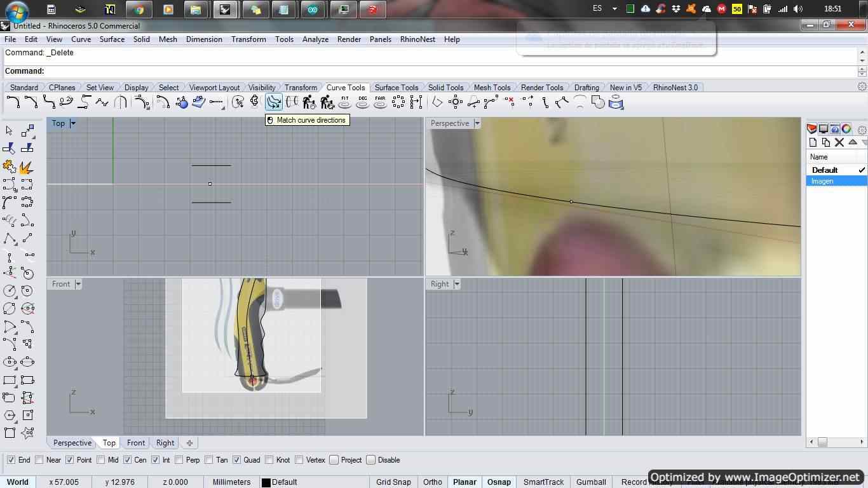Enable the Perp osnap checkbox
This screenshot has height=488, width=868.
[x=179, y=460]
